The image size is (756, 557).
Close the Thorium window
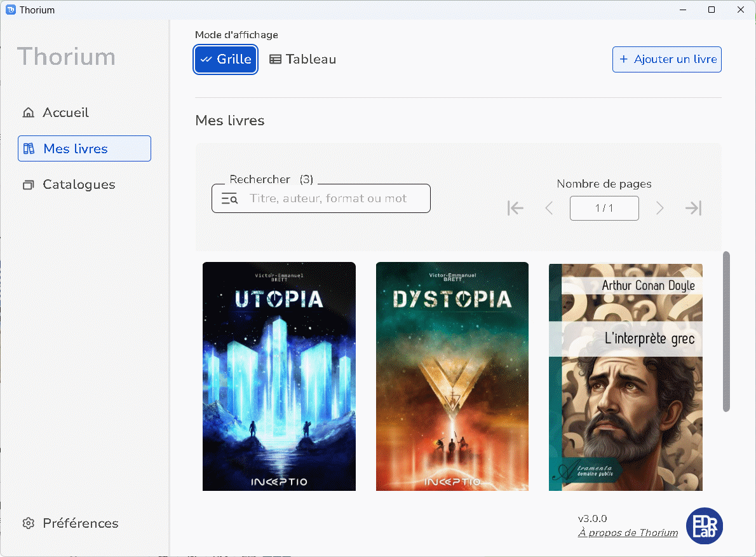pyautogui.click(x=741, y=10)
